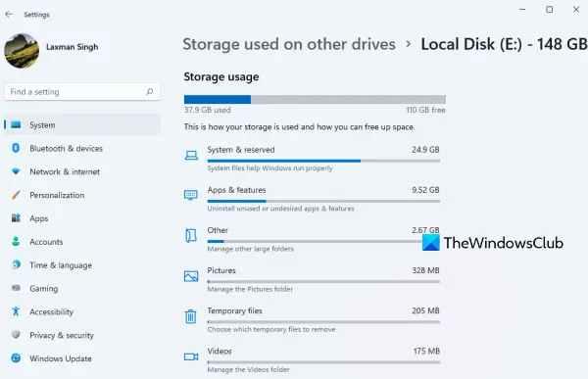Open the Pictures storage category
Image resolution: width=588 pixels, height=379 pixels.
312,279
